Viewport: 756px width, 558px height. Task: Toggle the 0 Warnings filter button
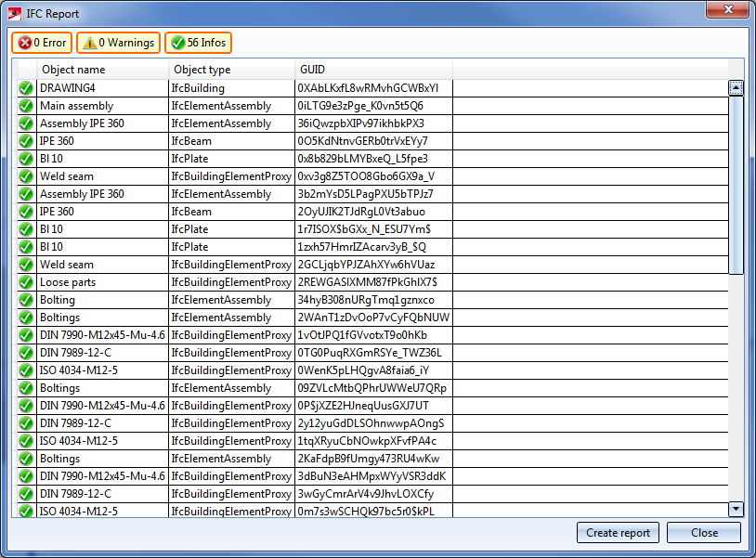(118, 43)
